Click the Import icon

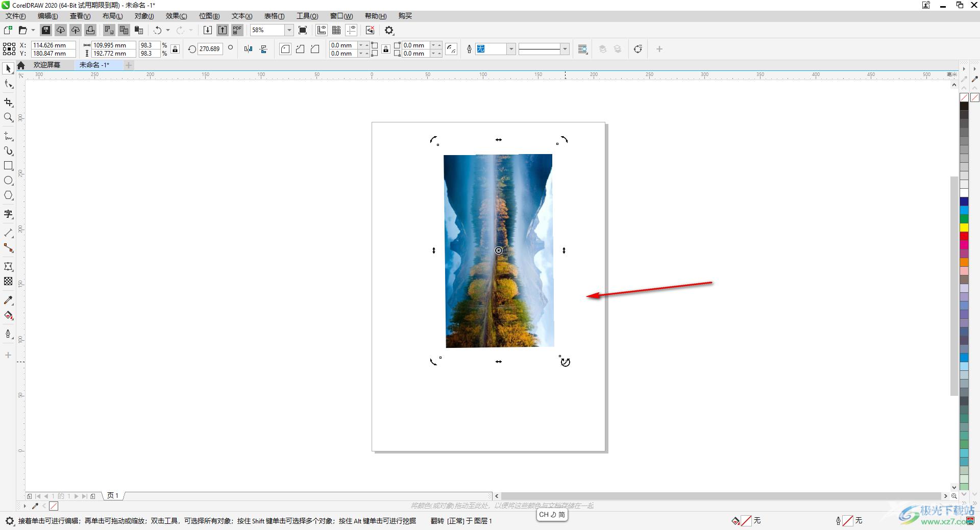coord(208,30)
